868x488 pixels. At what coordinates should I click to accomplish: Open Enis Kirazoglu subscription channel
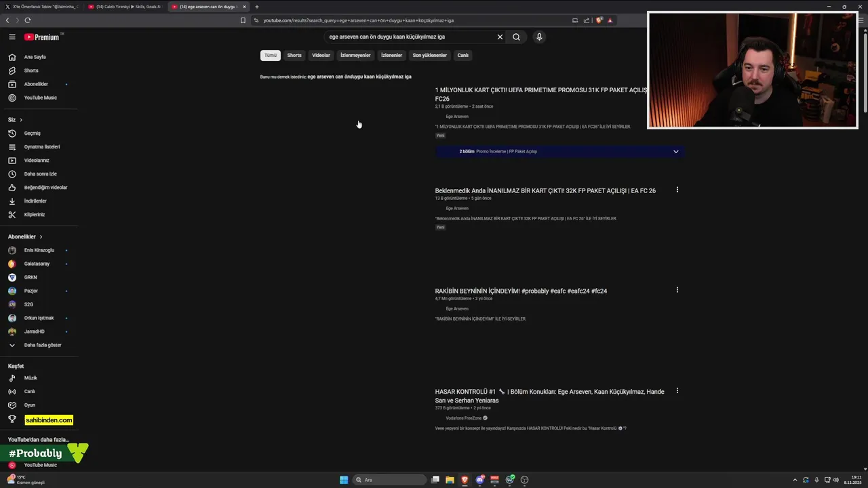click(39, 250)
